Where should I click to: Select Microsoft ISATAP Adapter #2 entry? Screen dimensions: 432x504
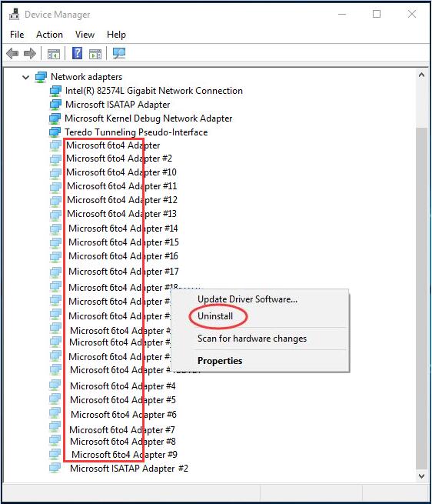click(129, 469)
